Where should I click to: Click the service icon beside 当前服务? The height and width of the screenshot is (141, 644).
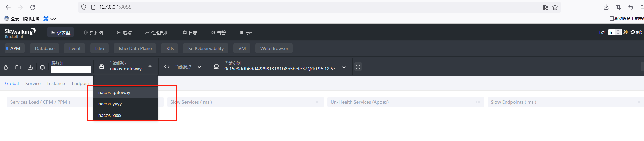(102, 67)
